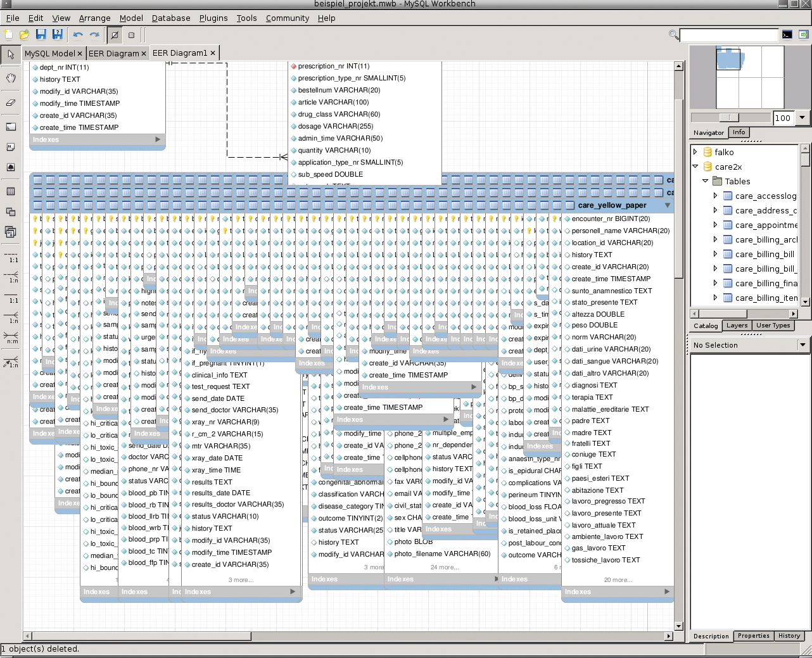
Task: Select the pointer selection tool
Action: coord(11,55)
